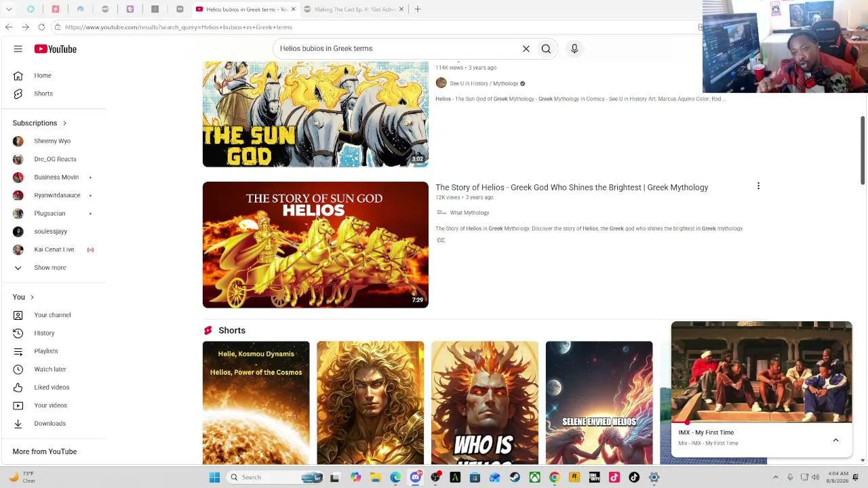
Task: Open Your channel
Action: [53, 315]
